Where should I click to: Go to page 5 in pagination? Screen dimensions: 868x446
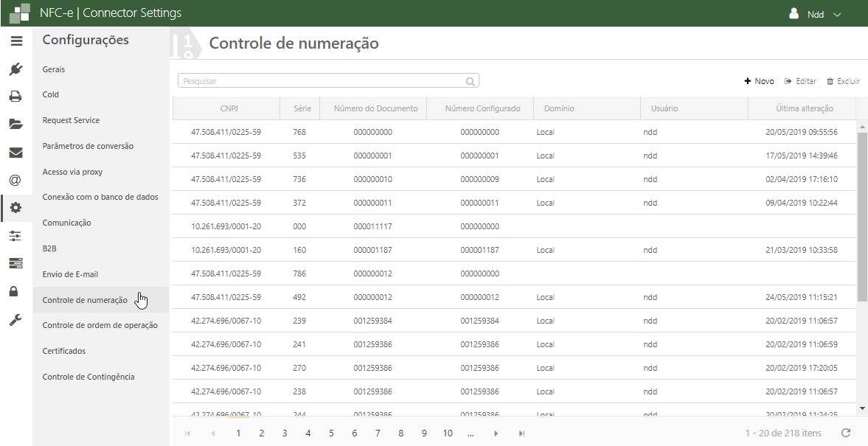331,433
